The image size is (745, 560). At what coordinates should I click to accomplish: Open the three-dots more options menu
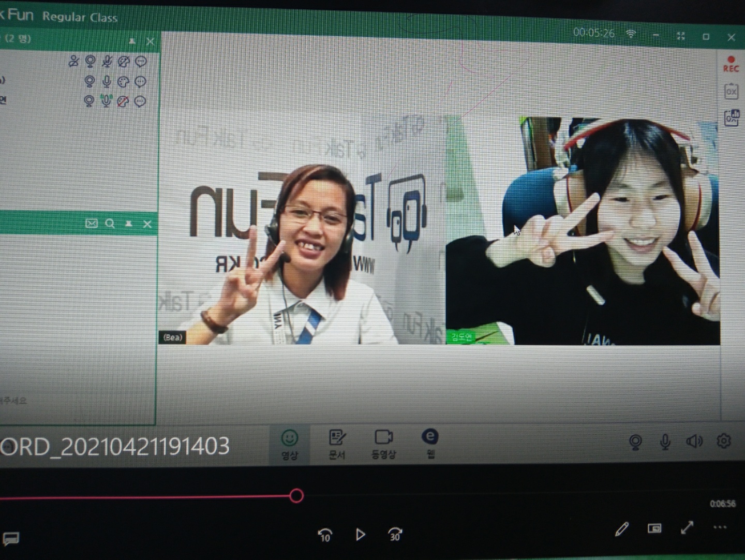point(720,527)
